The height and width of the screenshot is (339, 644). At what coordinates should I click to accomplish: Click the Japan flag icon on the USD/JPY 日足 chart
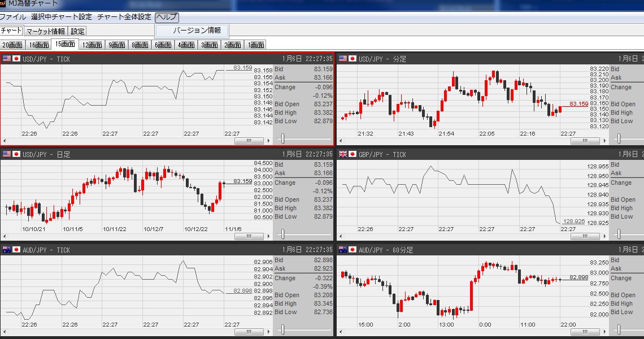click(16, 154)
